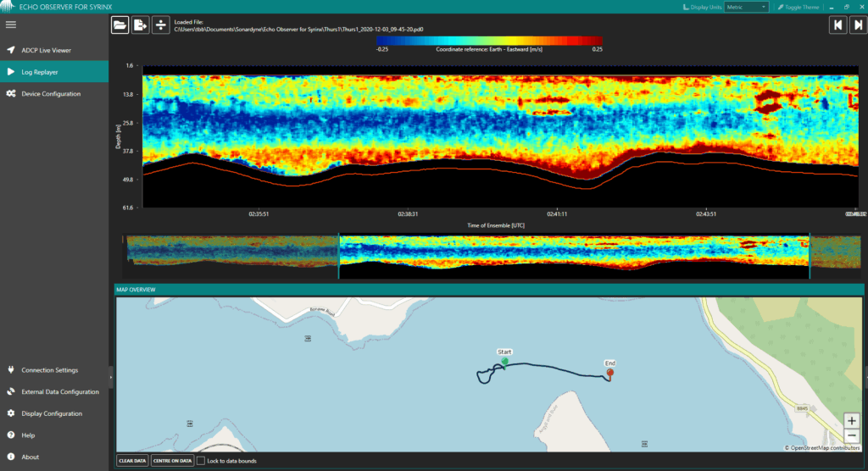868x471 pixels.
Task: Open Display Configuration in the sidebar
Action: pyautogui.click(x=54, y=413)
